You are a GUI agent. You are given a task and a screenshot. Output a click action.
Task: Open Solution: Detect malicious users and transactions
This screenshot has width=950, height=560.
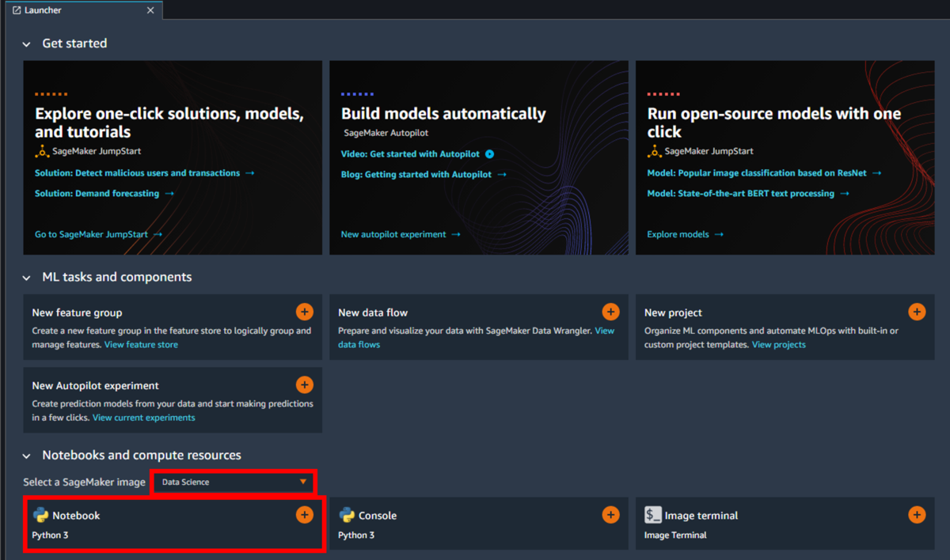144,172
